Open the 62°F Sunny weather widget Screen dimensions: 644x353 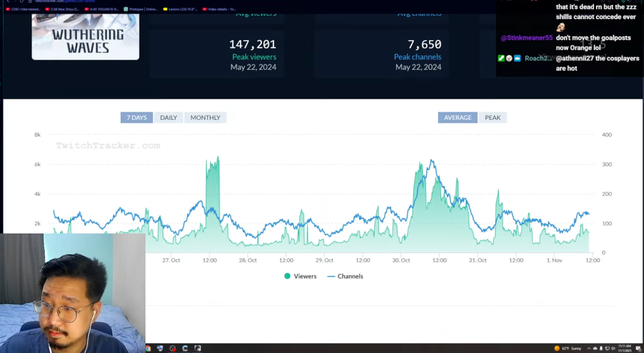point(568,349)
